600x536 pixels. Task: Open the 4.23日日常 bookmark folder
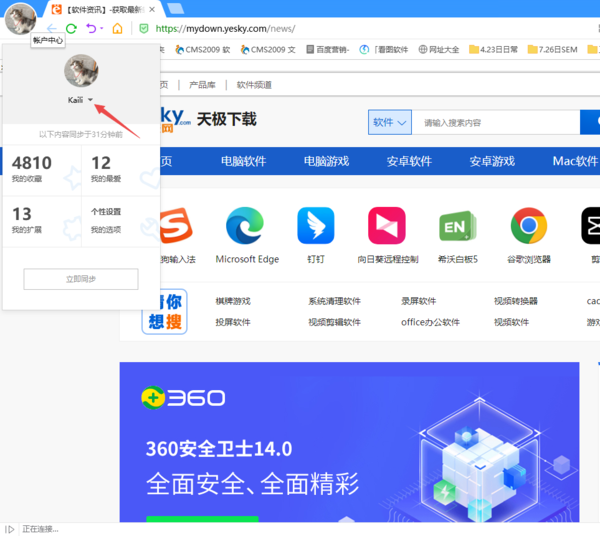(494, 50)
